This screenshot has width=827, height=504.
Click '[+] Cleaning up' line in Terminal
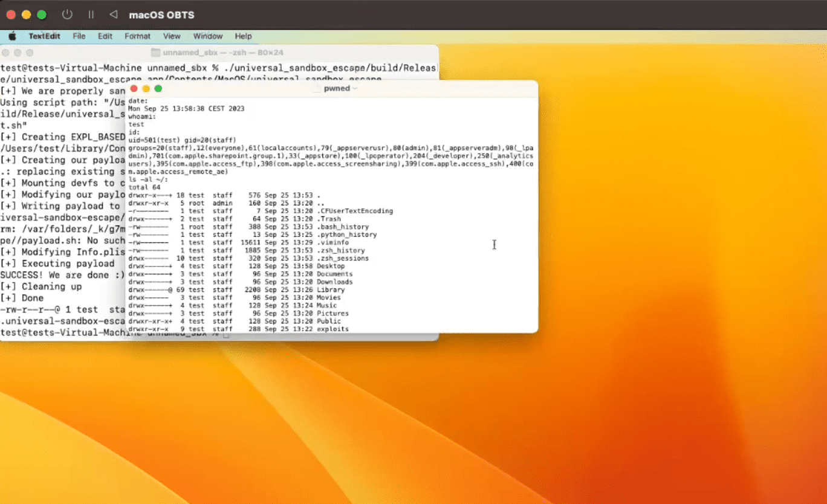coord(41,286)
